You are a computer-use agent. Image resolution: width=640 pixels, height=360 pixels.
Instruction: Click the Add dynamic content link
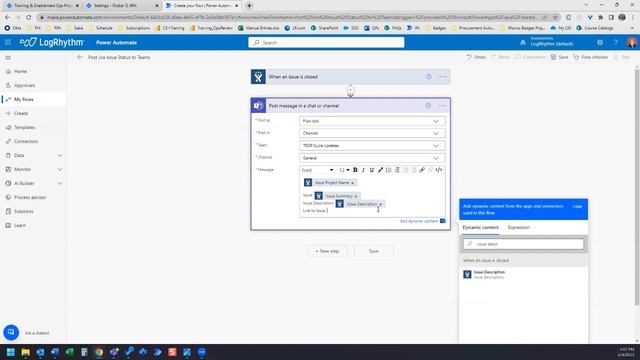coord(419,221)
